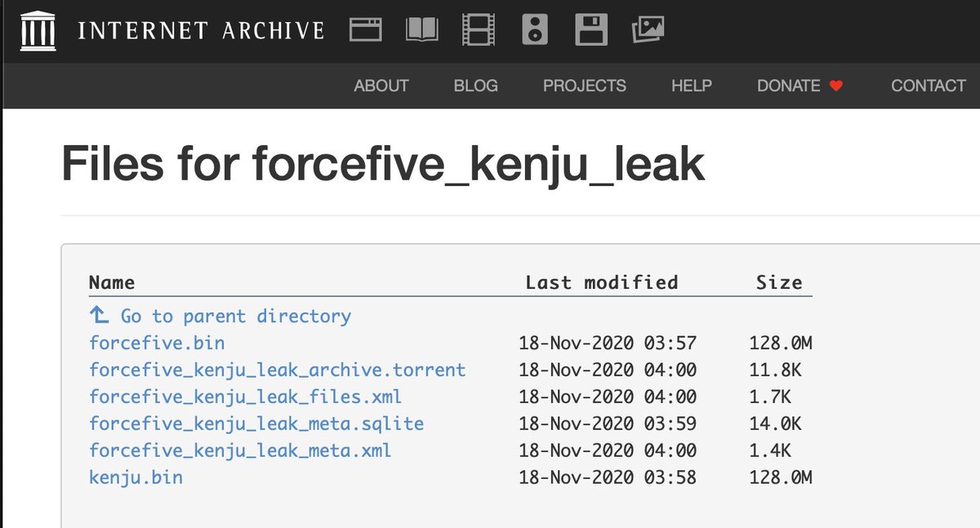This screenshot has height=528, width=980.
Task: Click the 1.4K size of meta.xml
Action: click(770, 450)
